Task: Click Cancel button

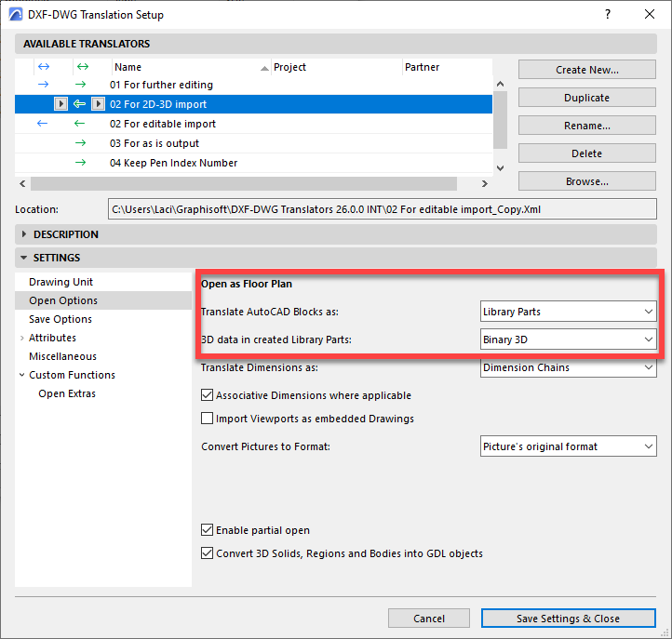Action: tap(429, 619)
